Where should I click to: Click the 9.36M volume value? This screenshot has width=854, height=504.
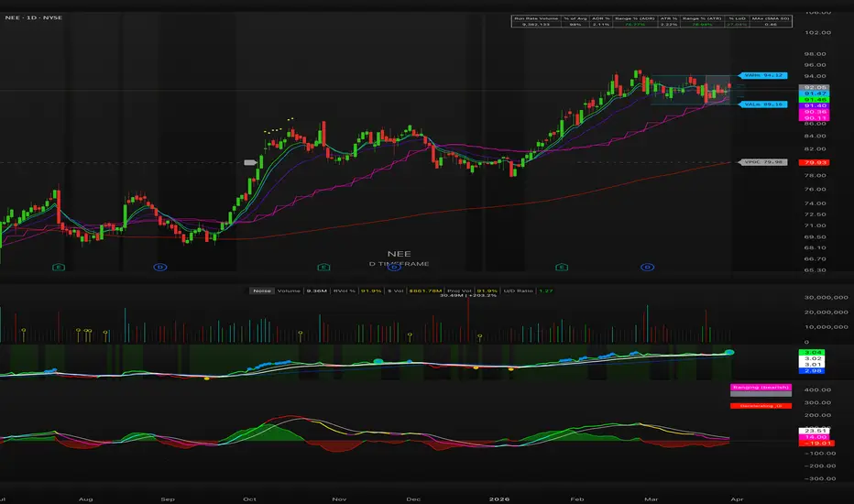click(x=316, y=291)
